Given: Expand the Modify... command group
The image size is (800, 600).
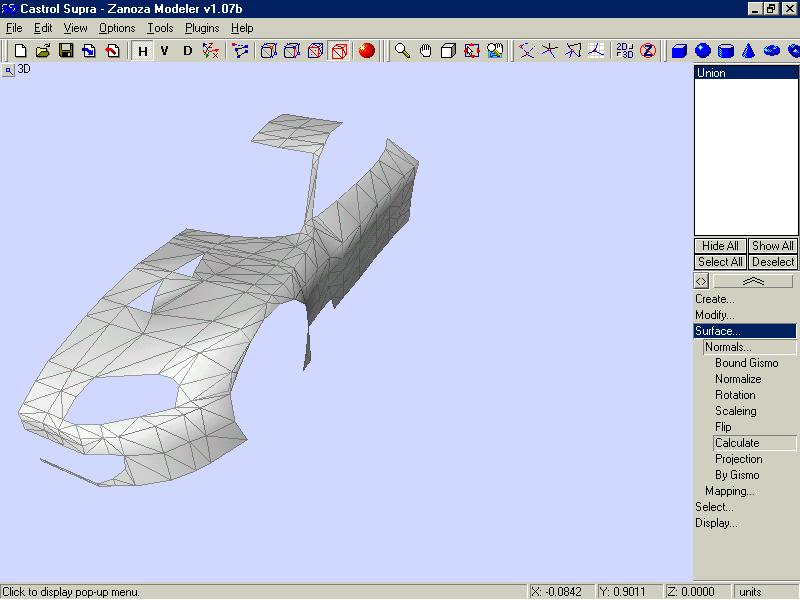Looking at the screenshot, I should [x=714, y=315].
